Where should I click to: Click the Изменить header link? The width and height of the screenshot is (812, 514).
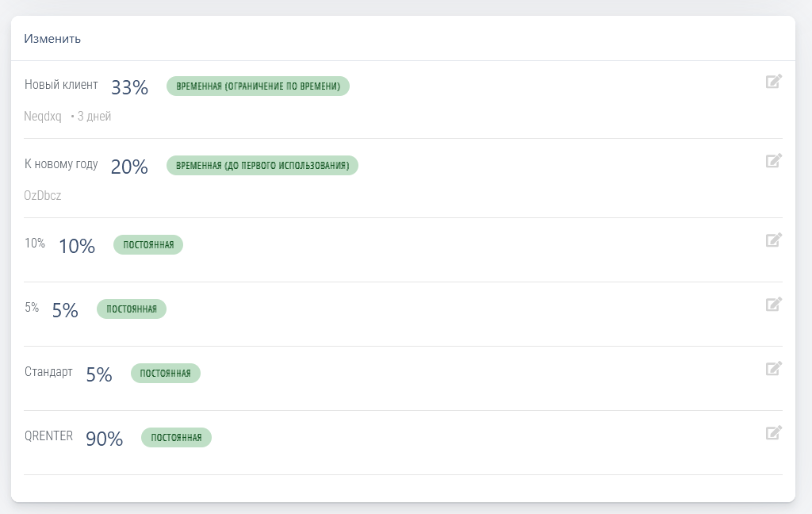[52, 38]
